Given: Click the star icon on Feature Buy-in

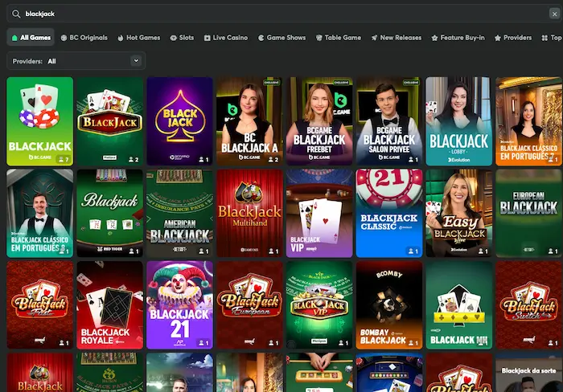Looking at the screenshot, I should coord(434,38).
